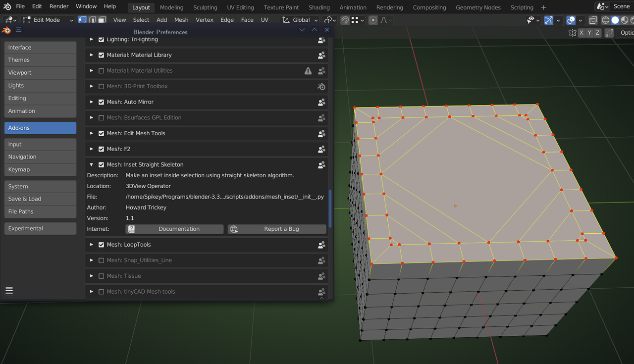Screen dimensions: 634x364
Task: Click the Scene name field
Action: tap(622, 6)
